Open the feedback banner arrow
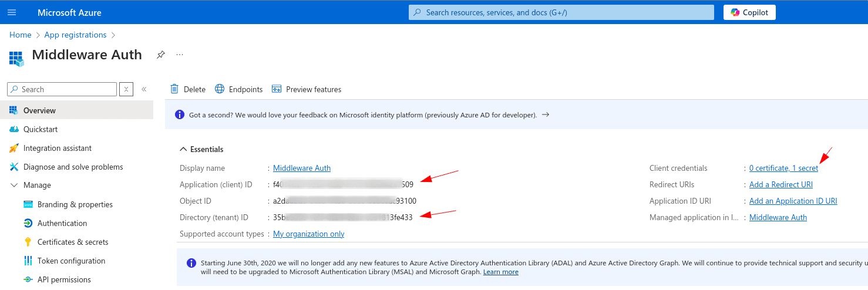 [546, 115]
